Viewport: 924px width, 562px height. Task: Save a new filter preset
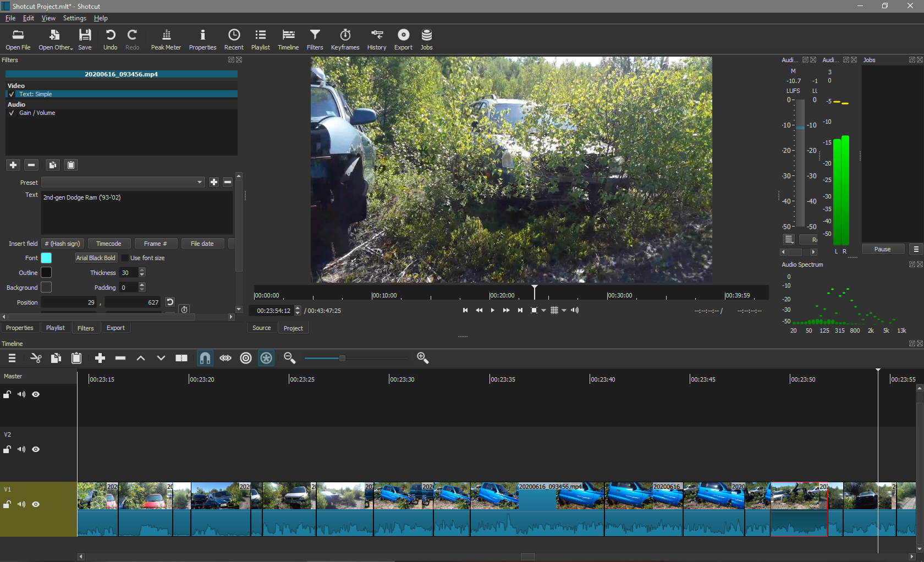[x=214, y=182]
